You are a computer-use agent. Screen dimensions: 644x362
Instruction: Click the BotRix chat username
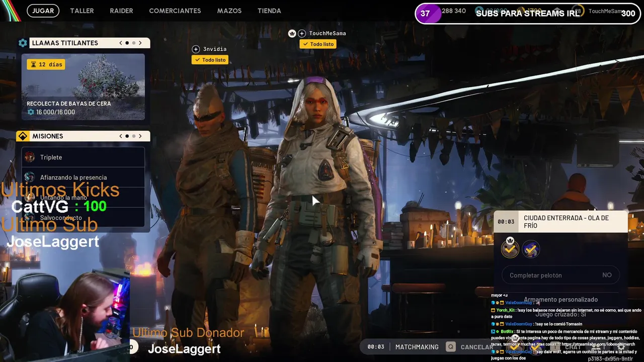coord(507,332)
